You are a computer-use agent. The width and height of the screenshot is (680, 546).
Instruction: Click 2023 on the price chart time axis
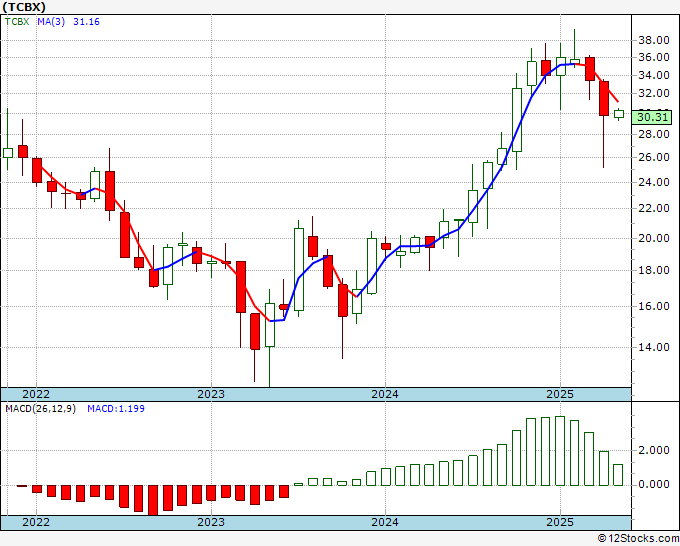pos(211,394)
